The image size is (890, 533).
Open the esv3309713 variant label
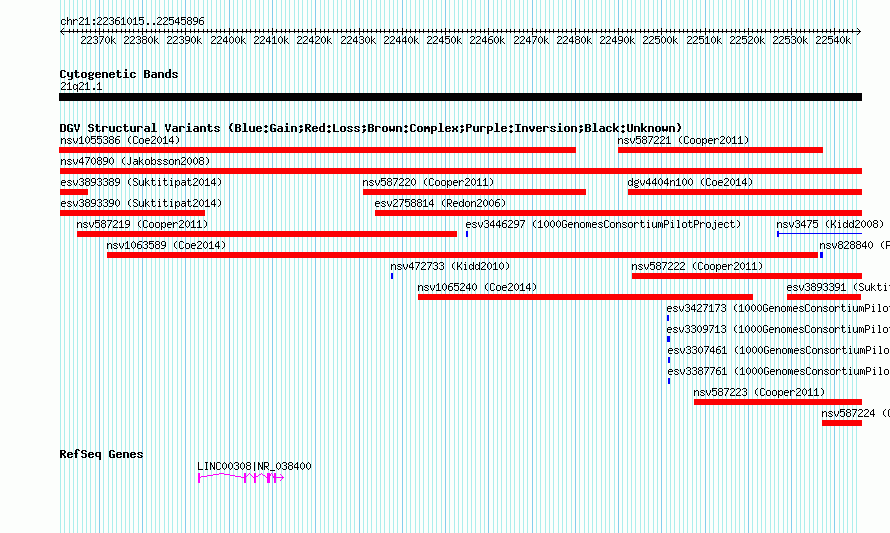(x=778, y=329)
